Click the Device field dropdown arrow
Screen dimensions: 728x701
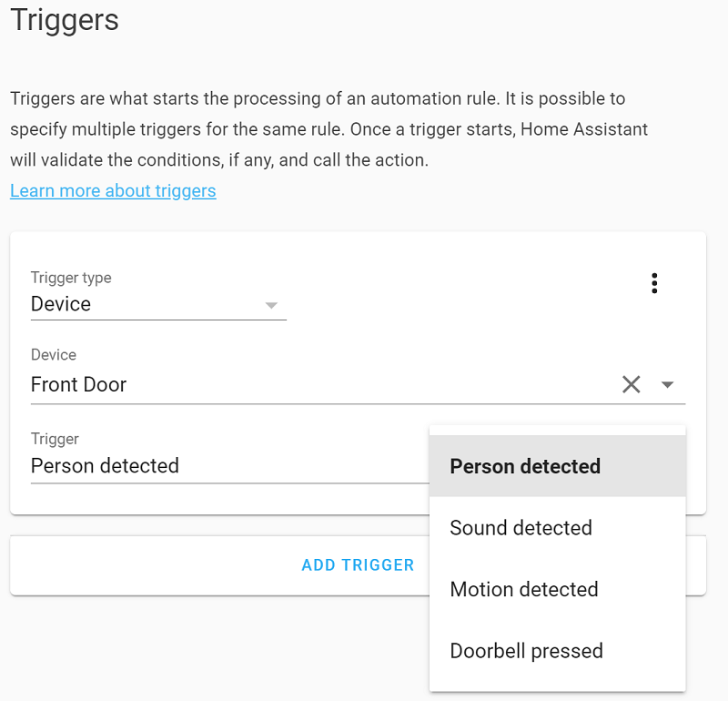[668, 384]
